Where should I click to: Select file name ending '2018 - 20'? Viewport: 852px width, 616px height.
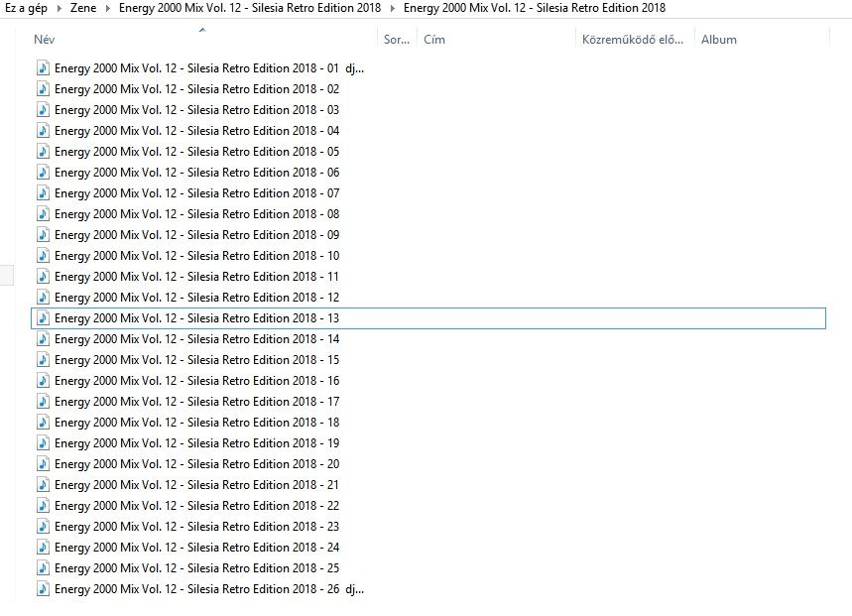196,463
